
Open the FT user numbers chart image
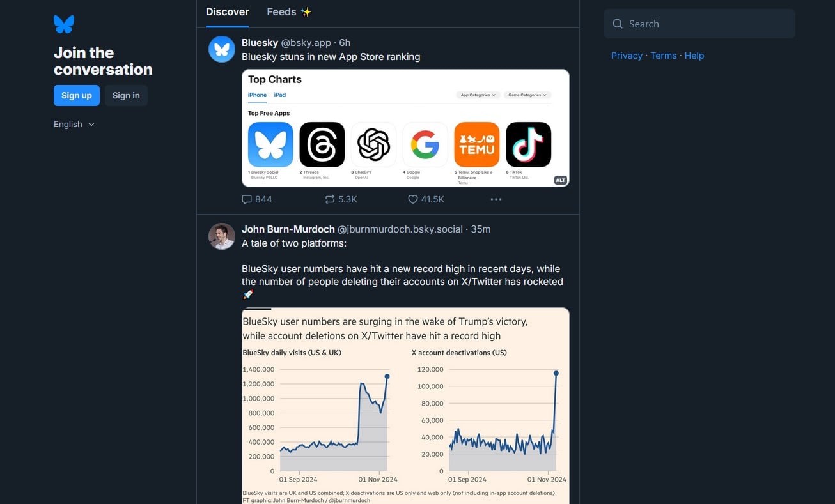405,409
